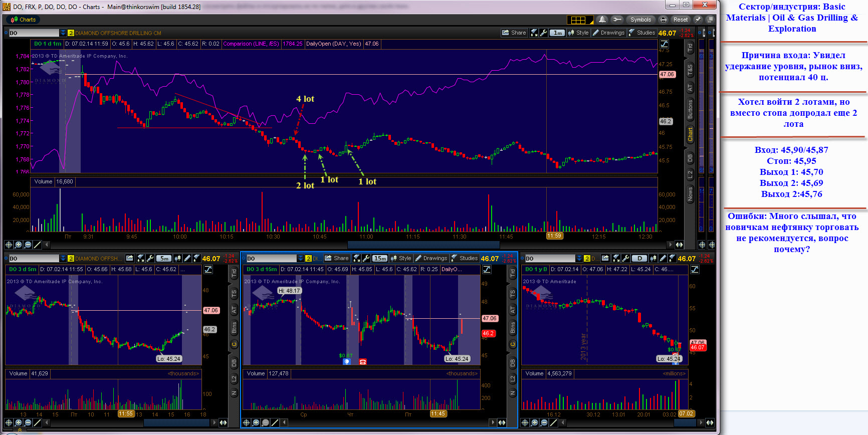This screenshot has width=868, height=435.
Task: Toggle the News sidebar panel button
Action: coord(690,194)
